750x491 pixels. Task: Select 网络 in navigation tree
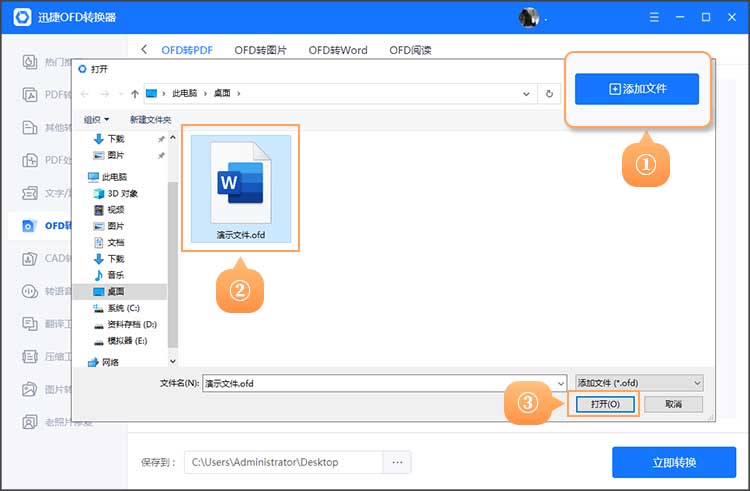104,362
